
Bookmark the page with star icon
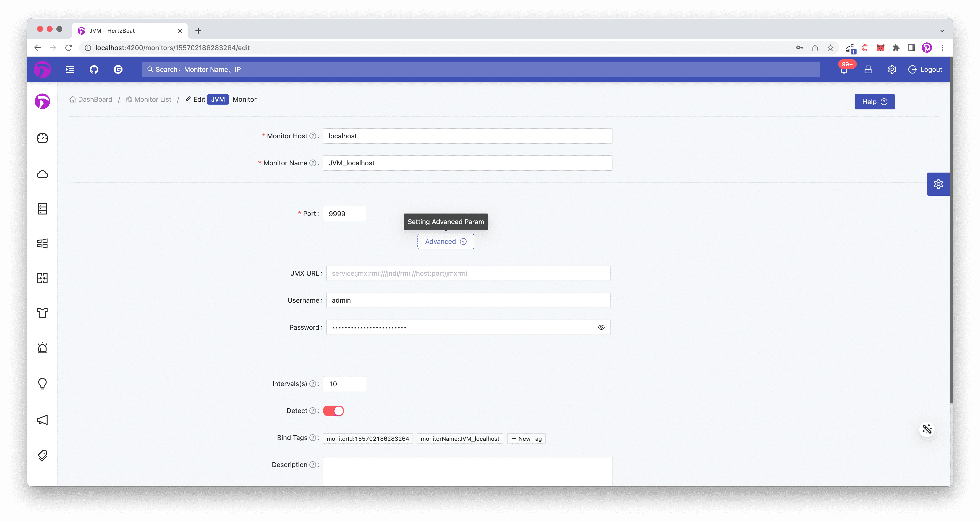[x=830, y=47]
